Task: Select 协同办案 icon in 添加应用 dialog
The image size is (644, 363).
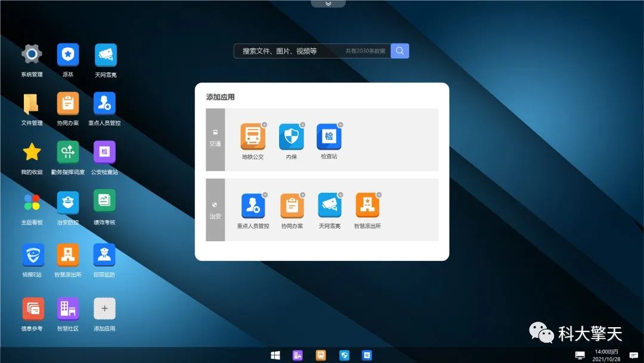Action: tap(292, 206)
